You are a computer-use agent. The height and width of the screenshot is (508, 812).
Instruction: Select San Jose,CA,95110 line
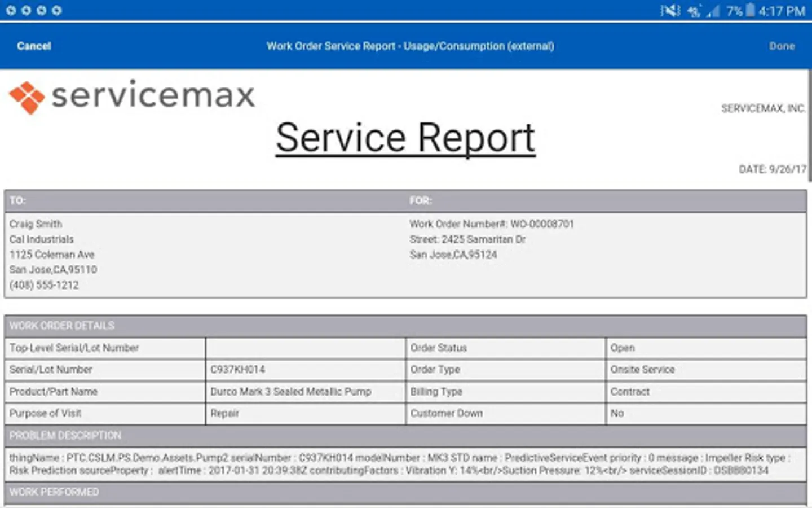53,270
